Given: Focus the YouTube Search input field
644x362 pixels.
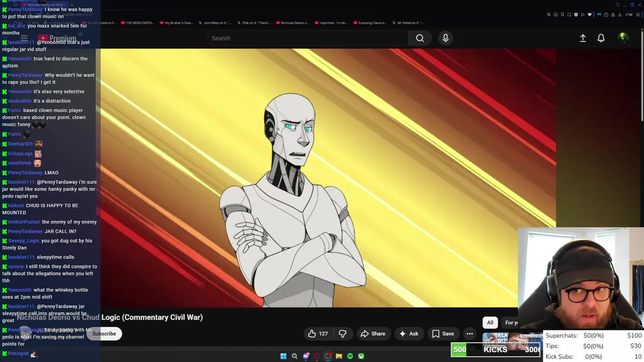Looking at the screenshot, I should coord(307,38).
